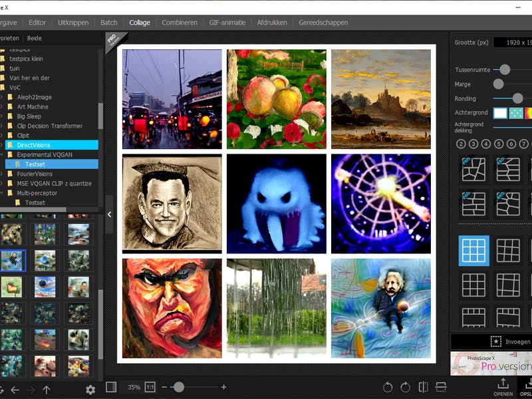This screenshot has height=399, width=532.
Task: Switch to the Uitknippen tab
Action: tap(73, 23)
